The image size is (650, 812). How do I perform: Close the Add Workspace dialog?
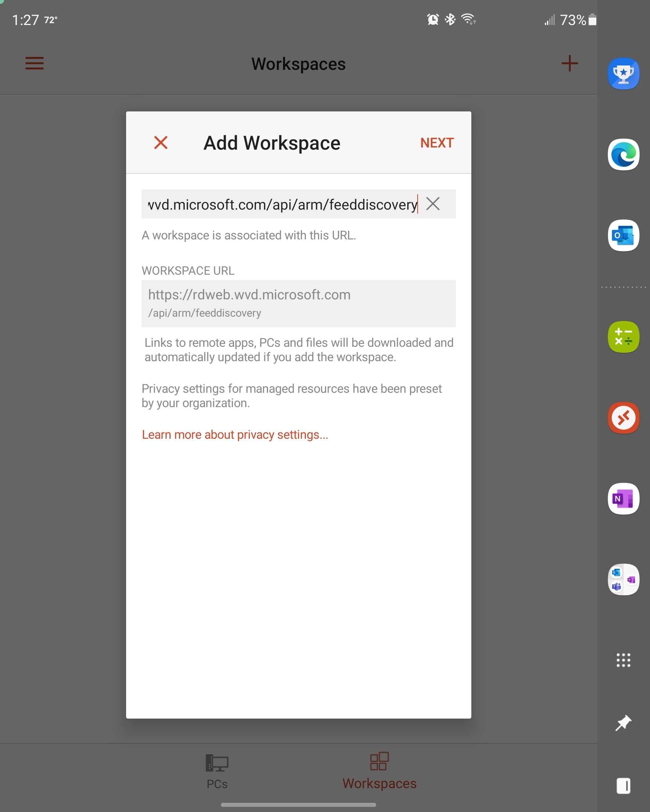[160, 143]
